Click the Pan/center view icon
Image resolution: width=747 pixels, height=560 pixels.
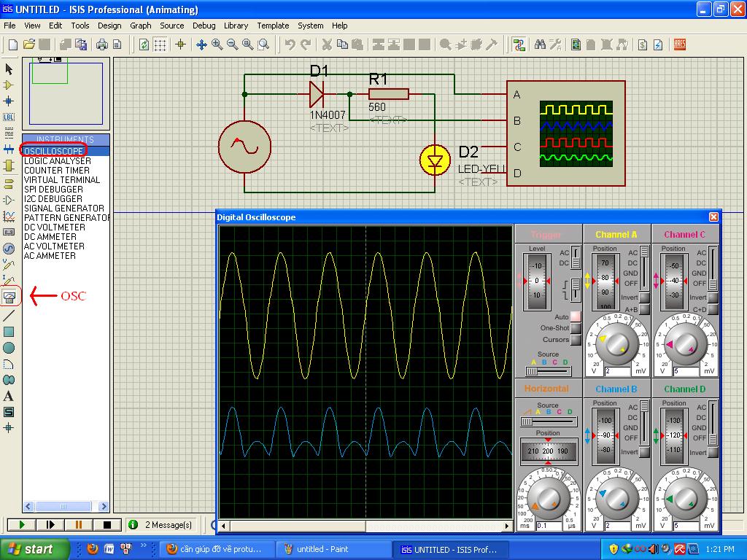point(201,44)
